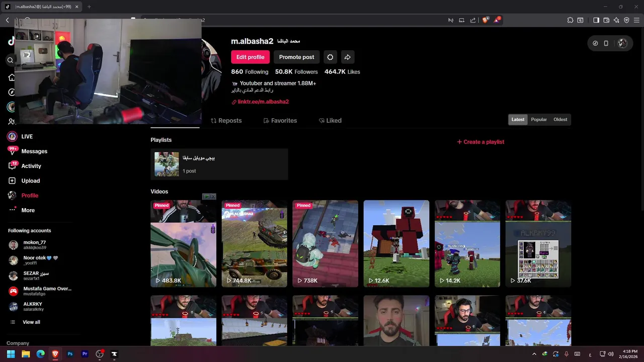Click the Promote post button
The width and height of the screenshot is (644, 362).
tap(296, 57)
